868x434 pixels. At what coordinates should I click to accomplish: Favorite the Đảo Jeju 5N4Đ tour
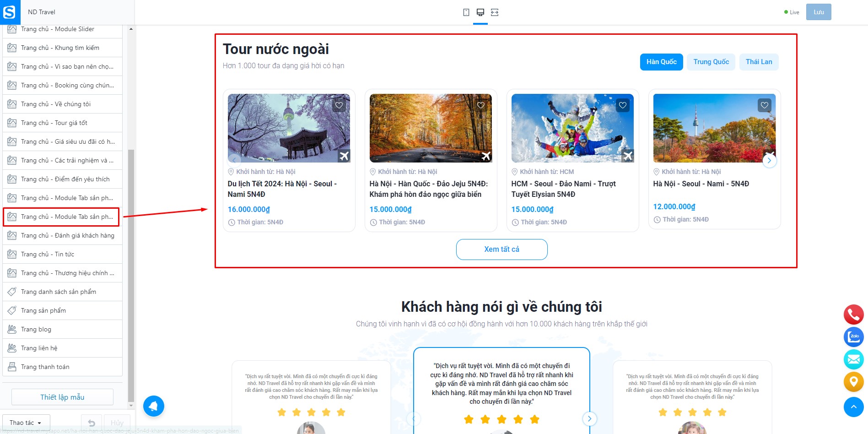tap(481, 105)
